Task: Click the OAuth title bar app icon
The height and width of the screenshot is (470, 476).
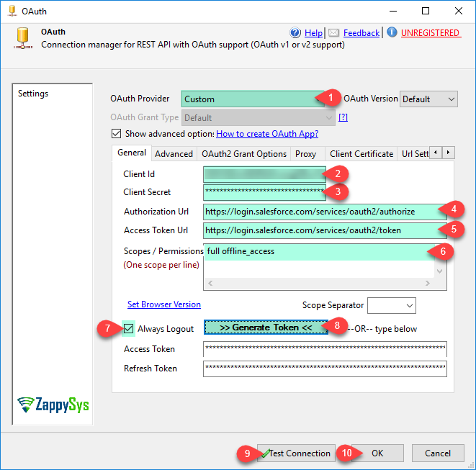Action: [12, 11]
